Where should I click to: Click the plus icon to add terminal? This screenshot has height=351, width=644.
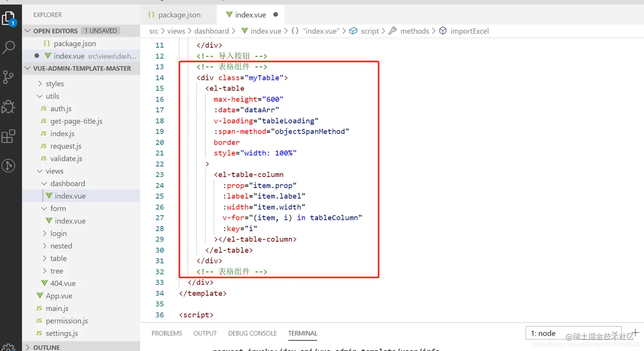point(635,332)
